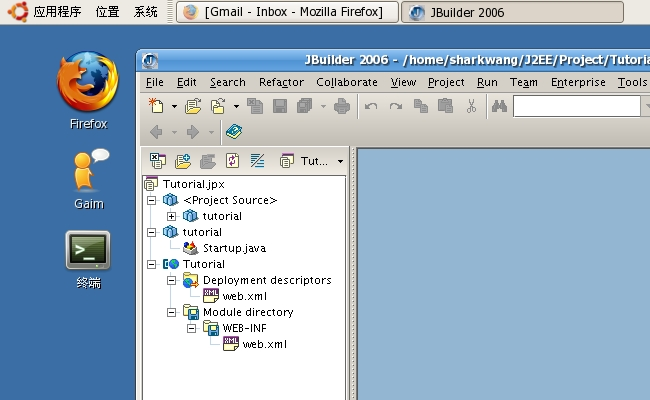Collapse the WEB-INF folder node
The width and height of the screenshot is (650, 400).
click(x=191, y=329)
